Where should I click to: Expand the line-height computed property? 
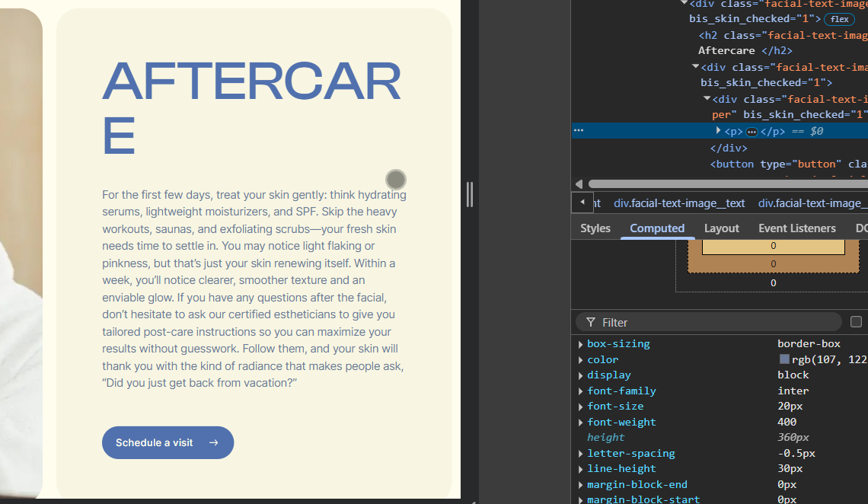[581, 469]
